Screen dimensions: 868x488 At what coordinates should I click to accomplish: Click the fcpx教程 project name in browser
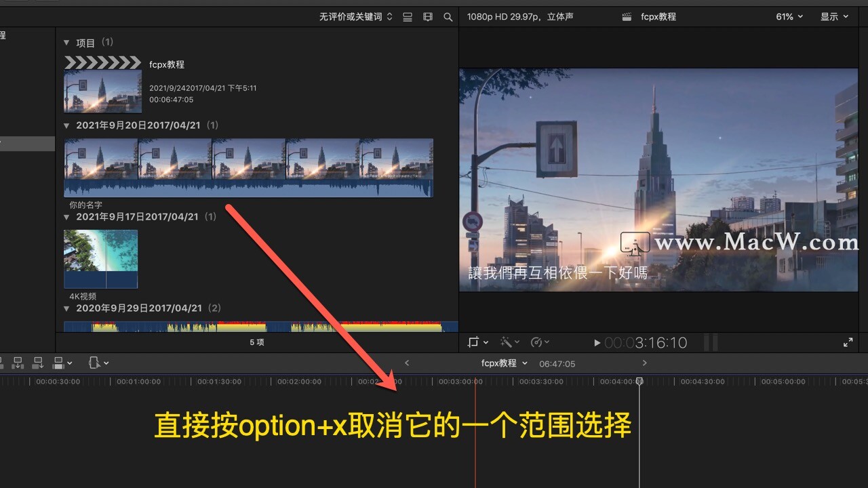click(167, 64)
